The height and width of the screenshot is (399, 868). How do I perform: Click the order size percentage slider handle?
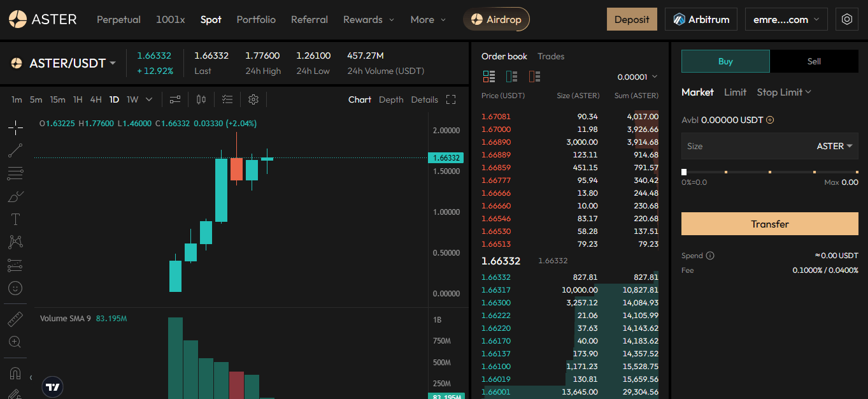coord(684,172)
